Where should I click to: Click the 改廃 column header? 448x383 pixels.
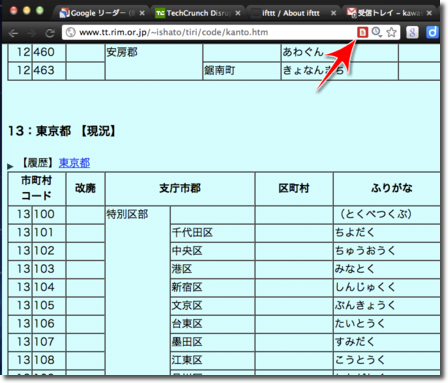click(85, 188)
